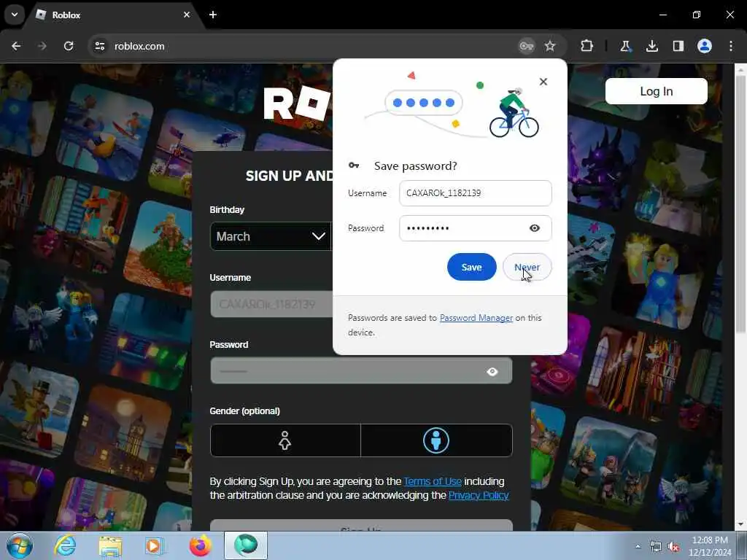Click the muted volume tray icon
The image size is (747, 560).
point(673,547)
